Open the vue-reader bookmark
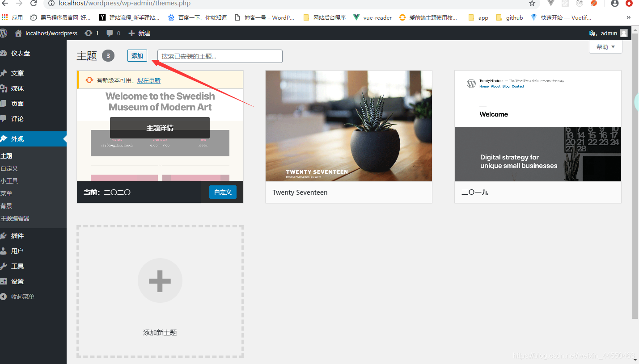Screen dimensions: 639x364 click(372, 18)
